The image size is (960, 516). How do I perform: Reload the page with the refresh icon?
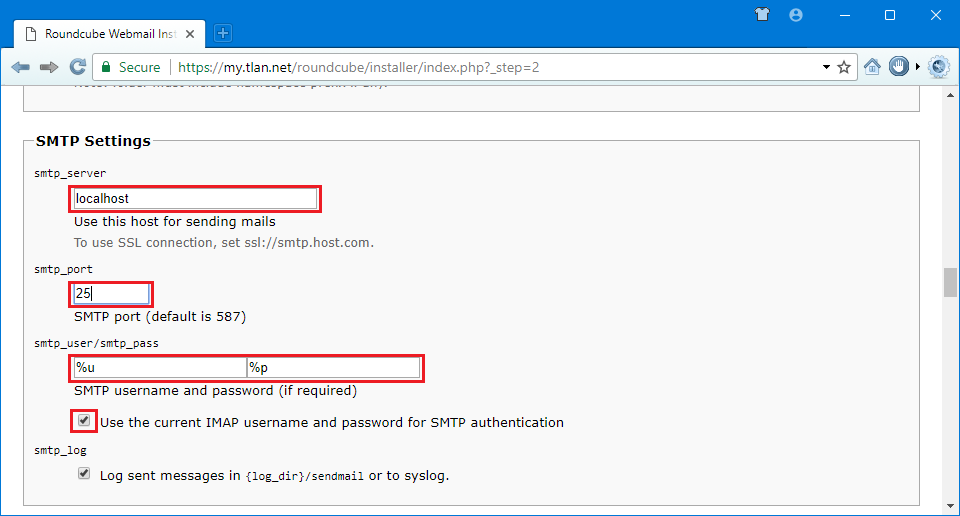[77, 67]
